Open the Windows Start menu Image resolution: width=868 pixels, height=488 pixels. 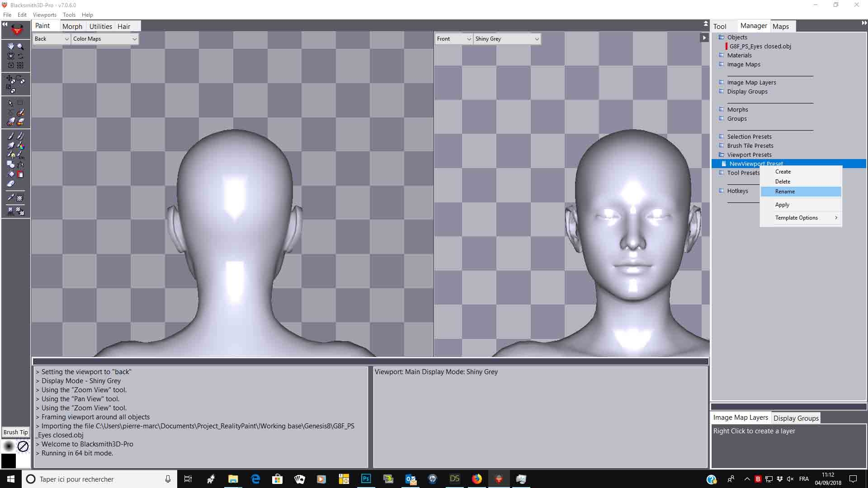coord(11,479)
